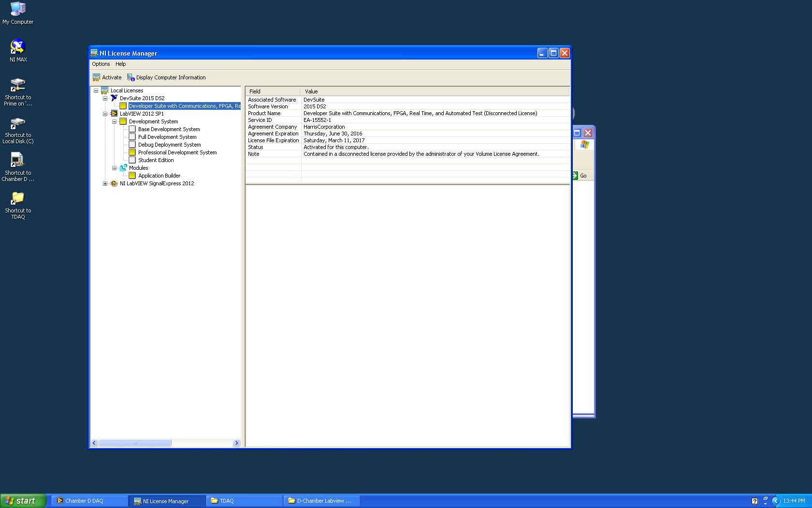The image size is (812, 508).
Task: Launch NI MAX from desktop
Action: [18, 51]
